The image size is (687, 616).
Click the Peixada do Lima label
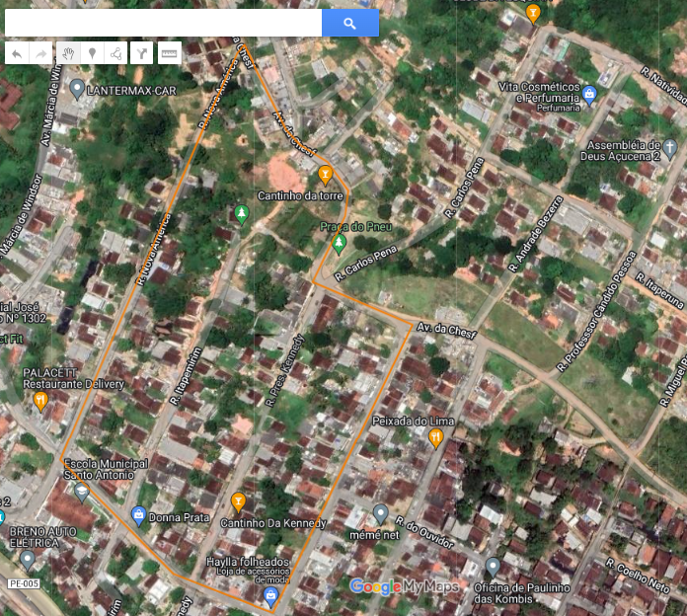[x=414, y=422]
